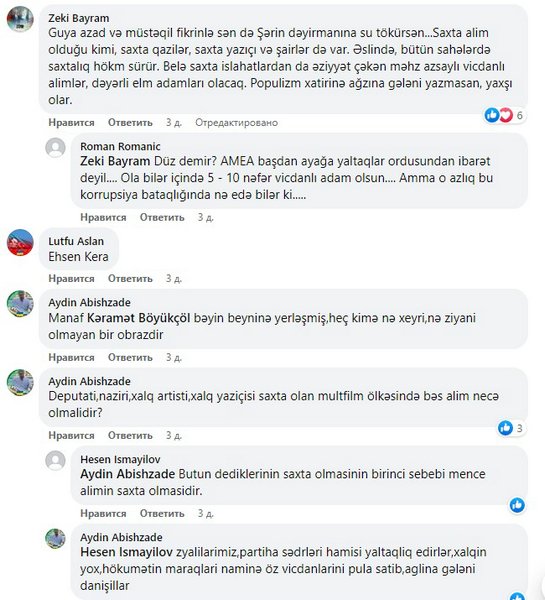Click Hesen Ismayilov's gray avatar icon
The image size is (545, 600).
coord(55,461)
